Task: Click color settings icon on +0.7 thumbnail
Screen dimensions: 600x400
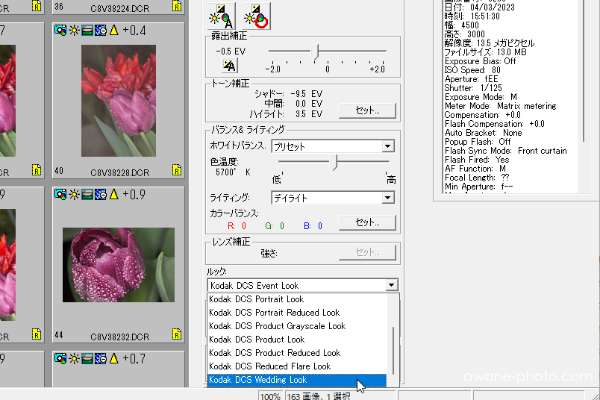Action: [x=60, y=359]
